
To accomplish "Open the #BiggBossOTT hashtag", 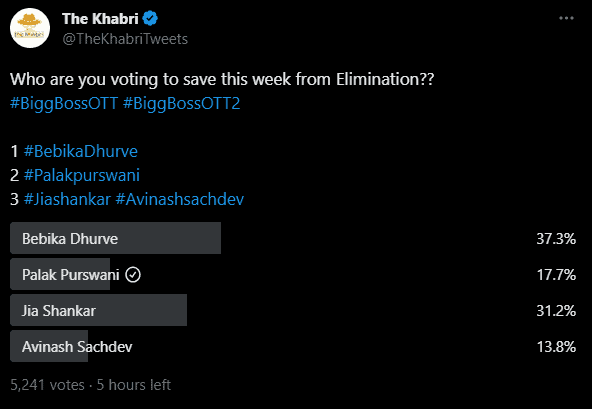I will coord(64,103).
